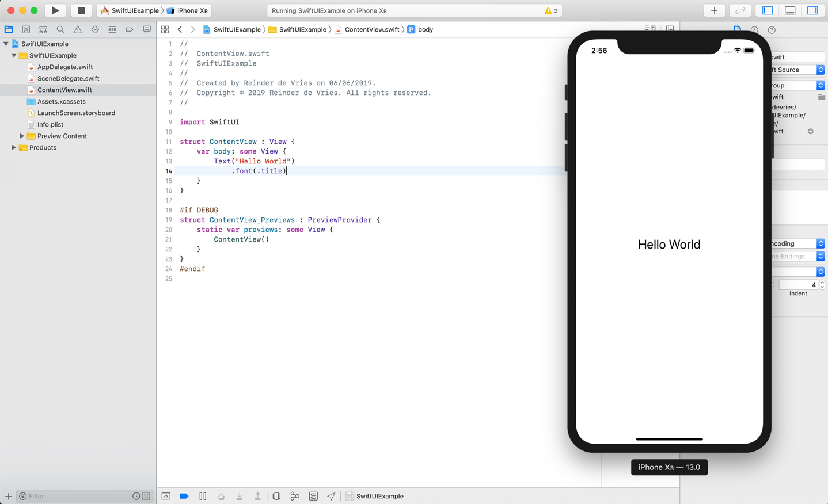Open the editor options menu
This screenshot has width=828, height=504.
pos(650,28)
